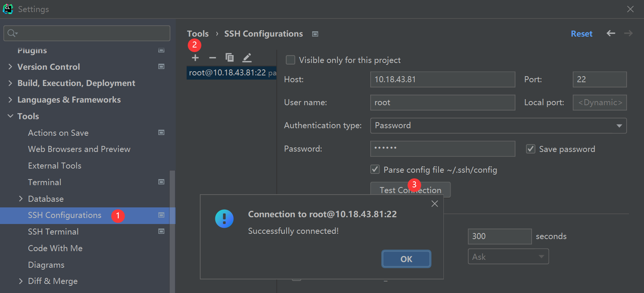Viewport: 644px width, 293px height.
Task: Open the Authentication type dropdown
Action: pos(498,126)
